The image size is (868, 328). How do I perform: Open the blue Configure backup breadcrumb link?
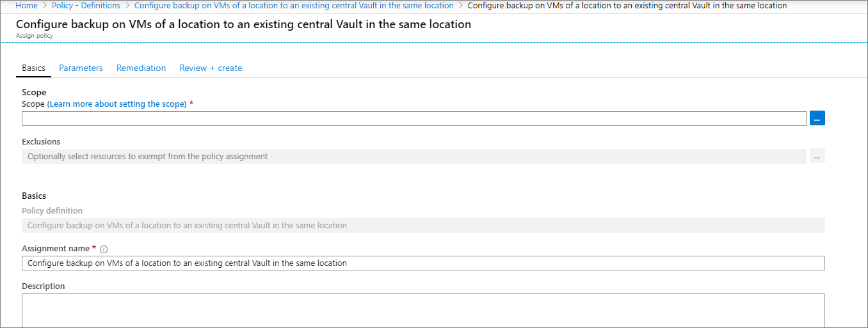294,6
